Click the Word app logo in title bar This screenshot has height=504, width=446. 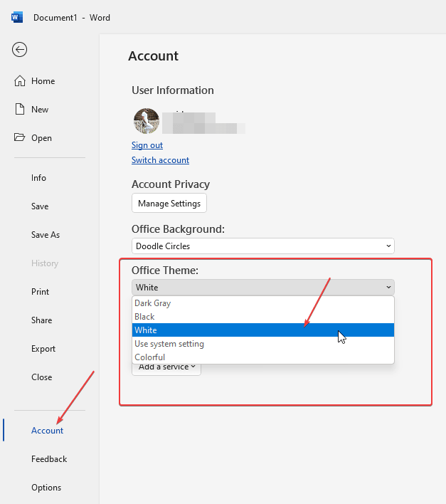tap(17, 17)
